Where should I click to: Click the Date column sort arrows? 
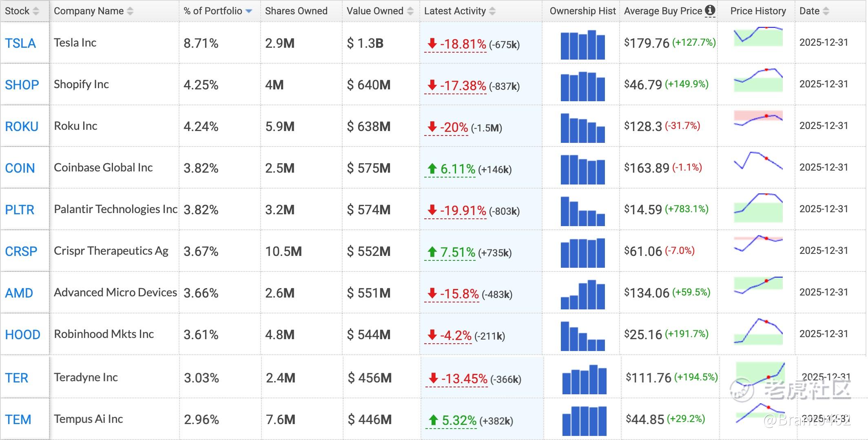click(826, 11)
